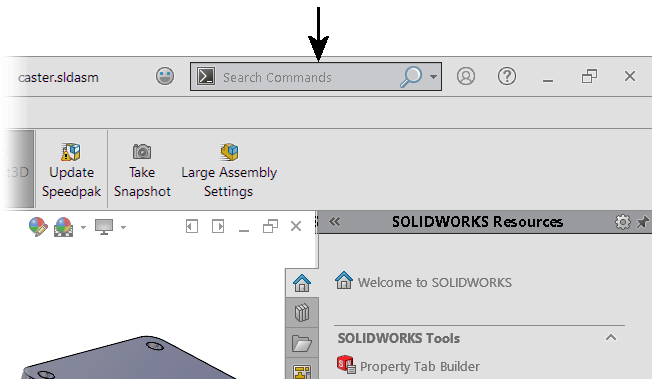669x379 pixels.
Task: Click the Take Snapshot camera tool
Action: coord(142,171)
